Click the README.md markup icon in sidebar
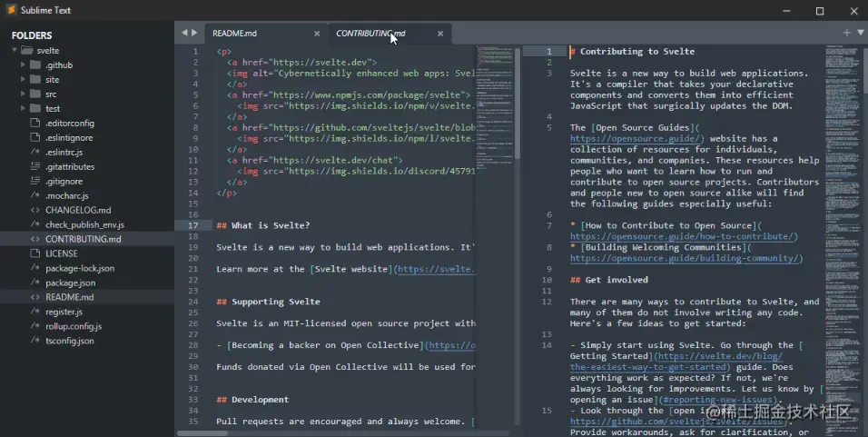Viewport: 868px width, 437px height. [35, 297]
